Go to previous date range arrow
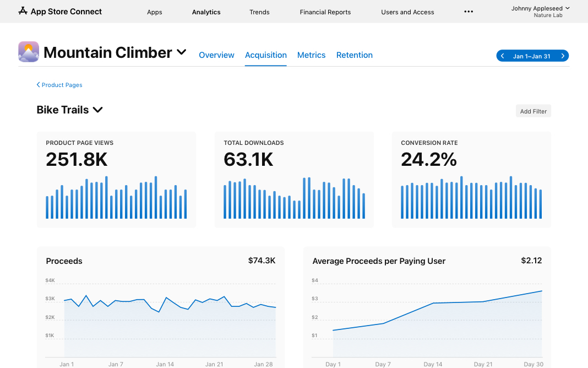Viewport: 588px width, 368px height. coord(503,56)
